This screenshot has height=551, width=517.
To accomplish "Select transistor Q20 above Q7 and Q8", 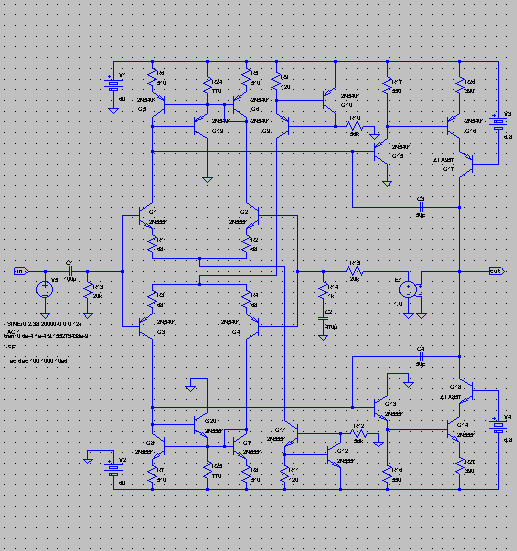I will (201, 425).
